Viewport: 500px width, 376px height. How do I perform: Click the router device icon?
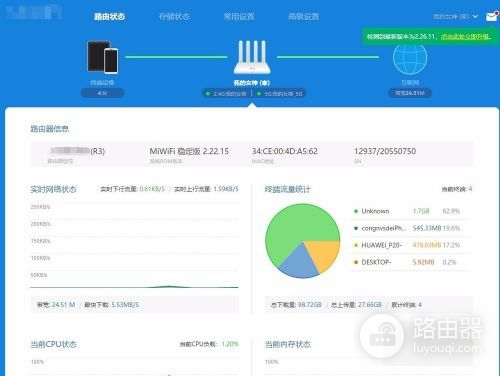click(x=252, y=57)
